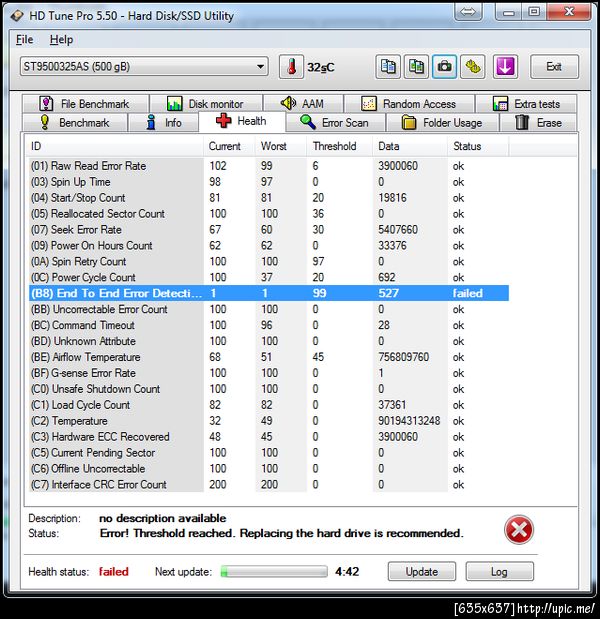
Task: Select the Start/Stop Count row
Action: tap(269, 198)
